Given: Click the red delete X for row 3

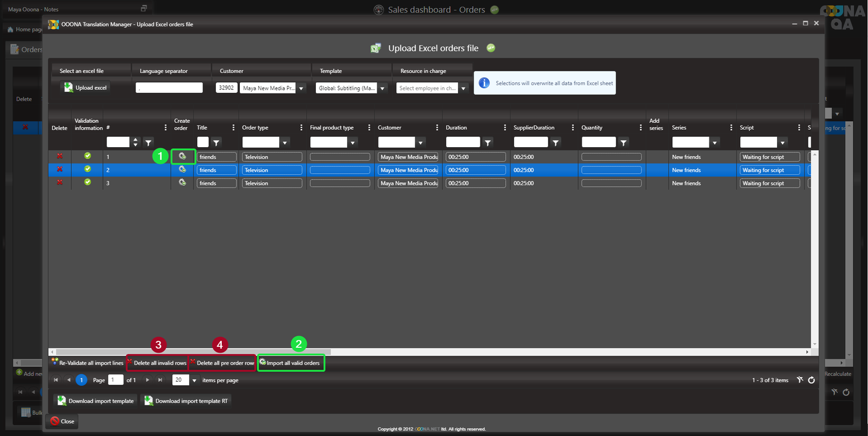Looking at the screenshot, I should pos(60,183).
